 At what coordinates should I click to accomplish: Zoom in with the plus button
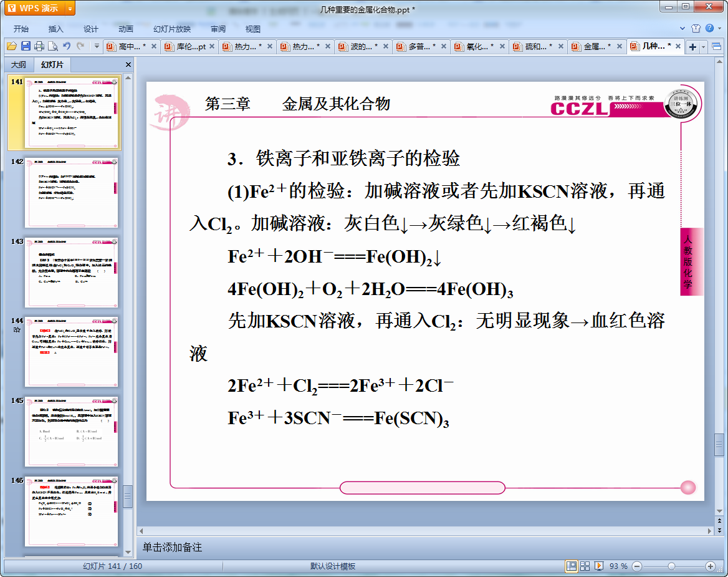[x=710, y=566]
